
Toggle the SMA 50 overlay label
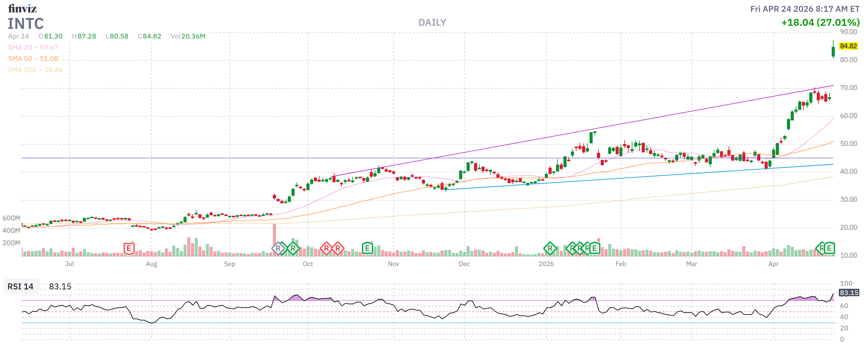[x=20, y=59]
